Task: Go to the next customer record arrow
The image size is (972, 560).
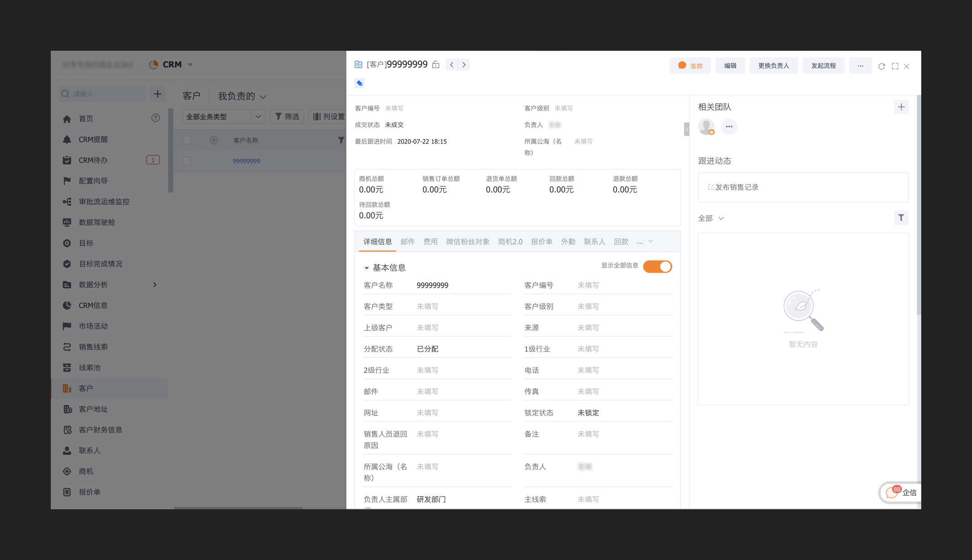Action: (464, 65)
